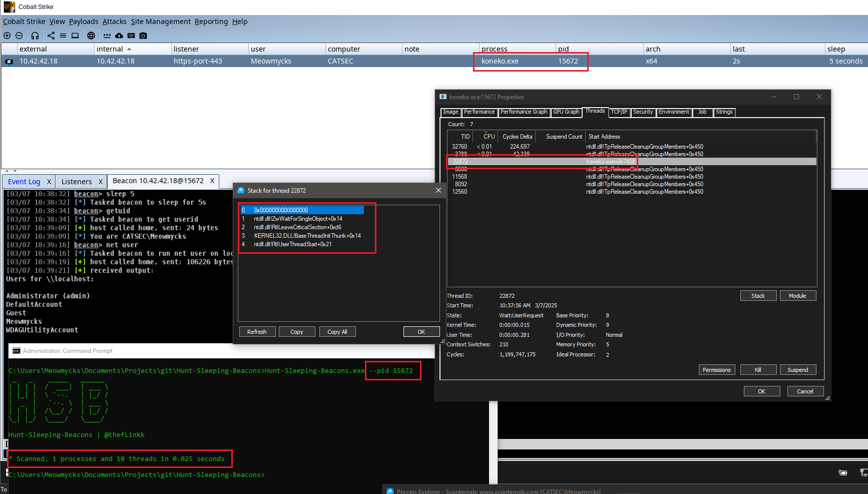The width and height of the screenshot is (868, 494).
Task: Click OK in the stack dialog
Action: 421,332
